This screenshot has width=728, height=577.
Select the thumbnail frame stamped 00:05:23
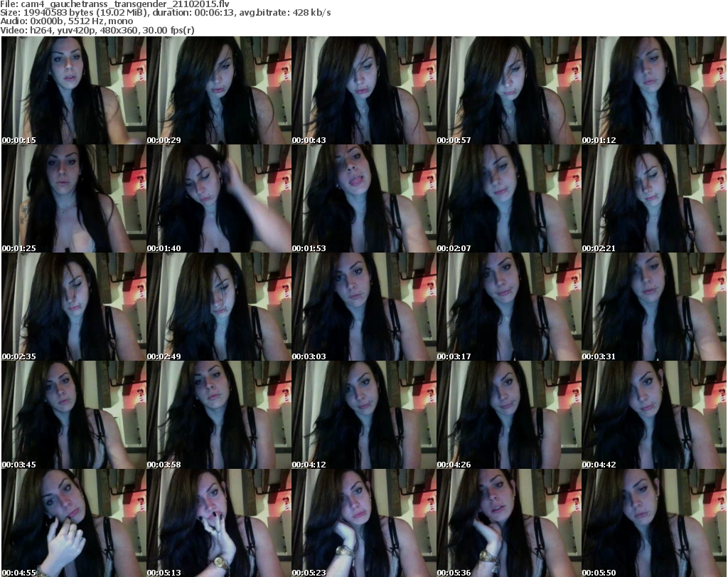tap(363, 523)
